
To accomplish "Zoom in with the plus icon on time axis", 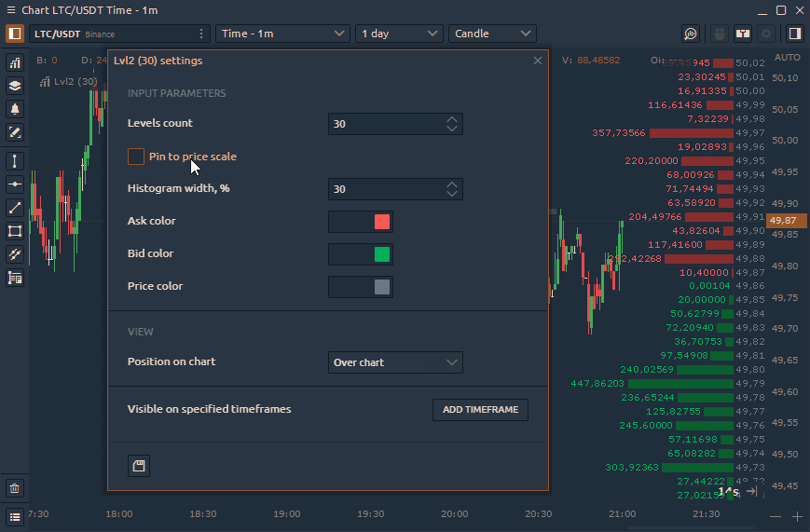I will (x=797, y=516).
